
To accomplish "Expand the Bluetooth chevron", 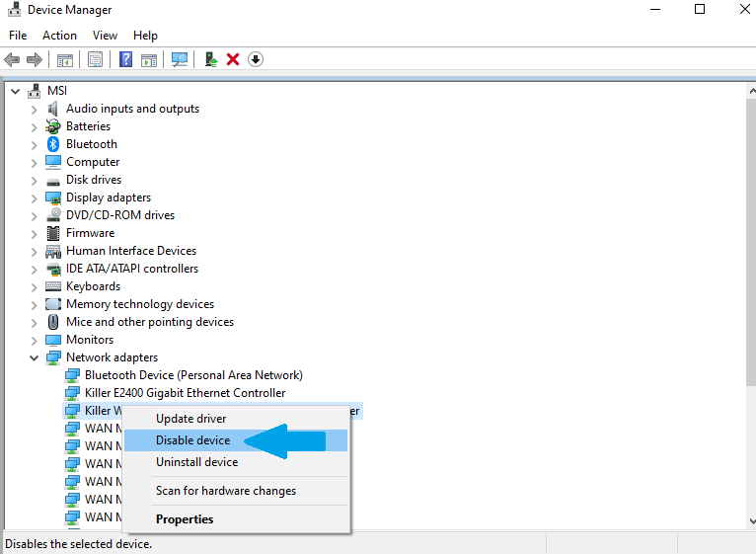I will pos(34,145).
